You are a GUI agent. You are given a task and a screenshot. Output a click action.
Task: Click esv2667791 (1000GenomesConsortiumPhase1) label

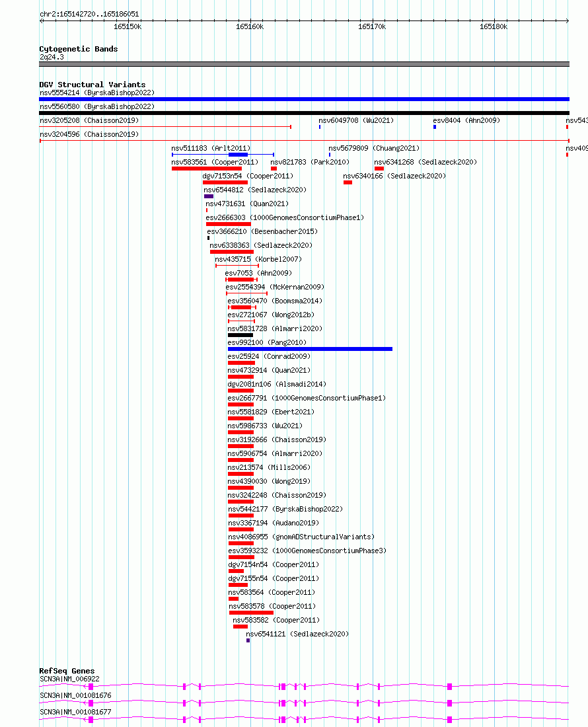pos(307,399)
